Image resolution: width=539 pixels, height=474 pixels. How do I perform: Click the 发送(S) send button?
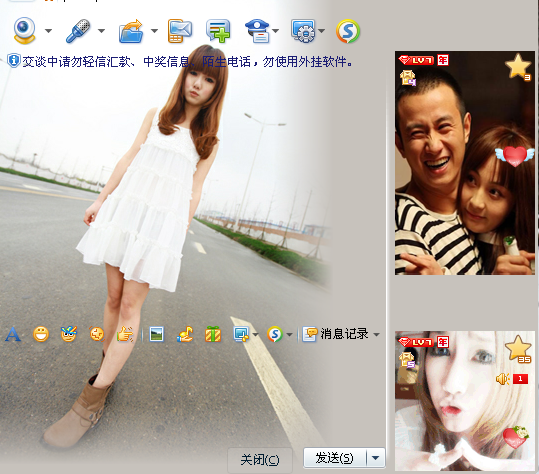click(335, 458)
